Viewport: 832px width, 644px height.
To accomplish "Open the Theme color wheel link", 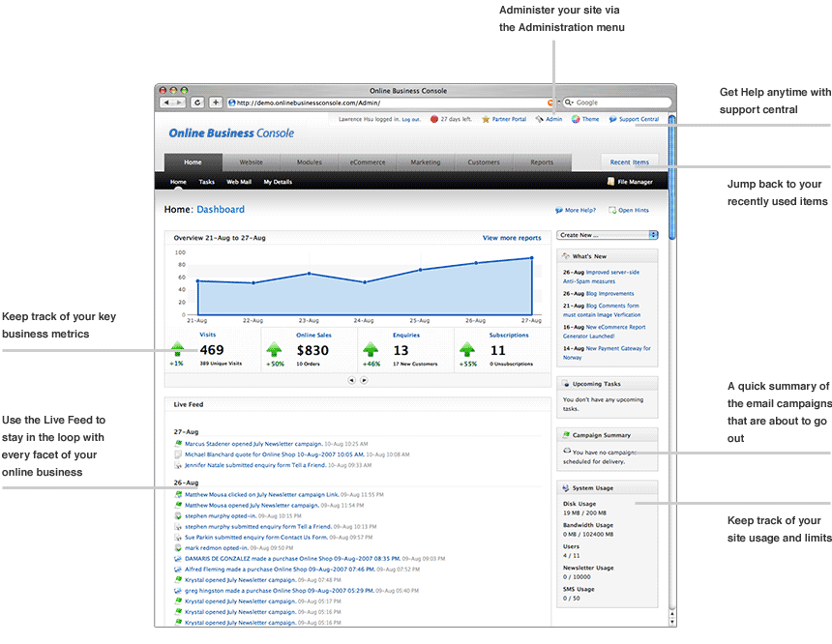I will click(589, 119).
